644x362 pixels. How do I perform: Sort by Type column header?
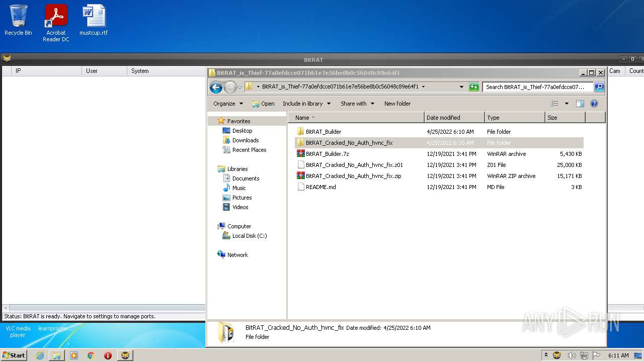515,118
